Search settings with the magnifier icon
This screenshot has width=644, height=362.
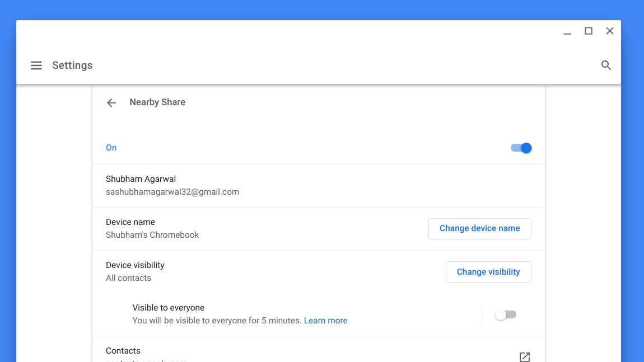click(x=606, y=65)
